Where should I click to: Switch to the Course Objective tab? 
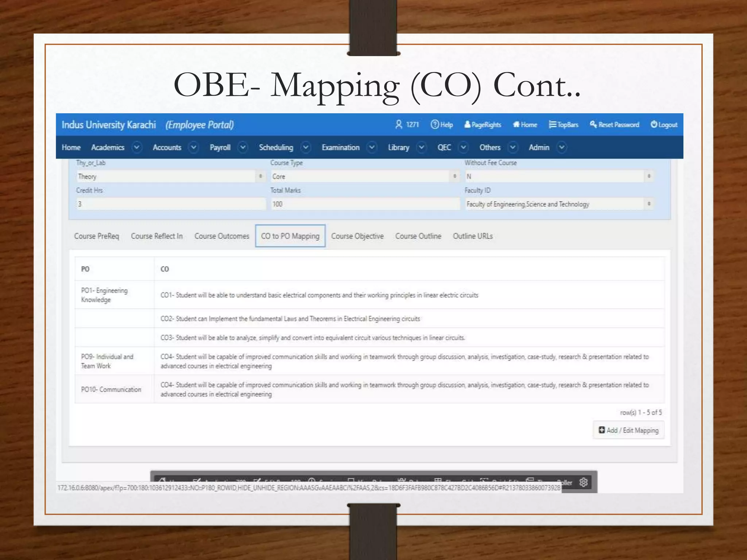(357, 236)
